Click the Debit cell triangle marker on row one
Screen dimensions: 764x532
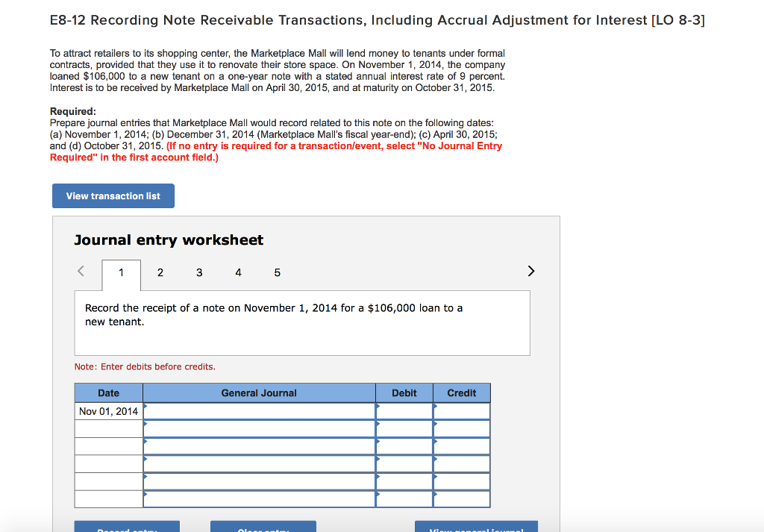pyautogui.click(x=378, y=407)
